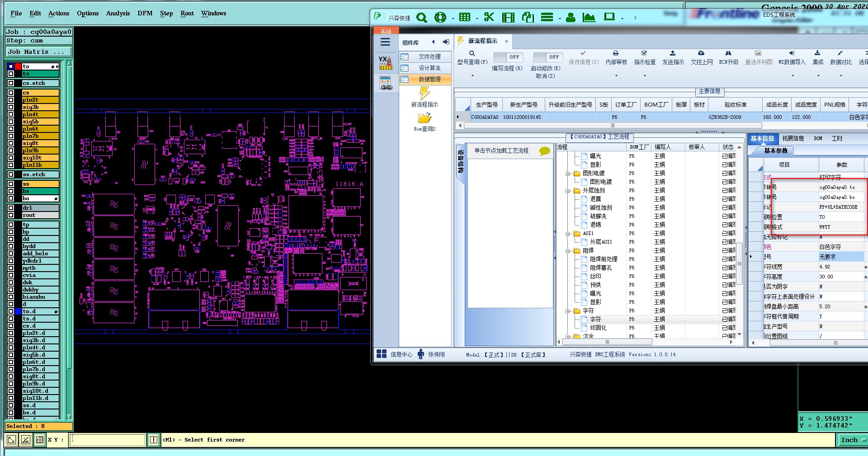Toggle checkbox for layer pln2t
Viewport: 868px width, 456px height.
11,100
